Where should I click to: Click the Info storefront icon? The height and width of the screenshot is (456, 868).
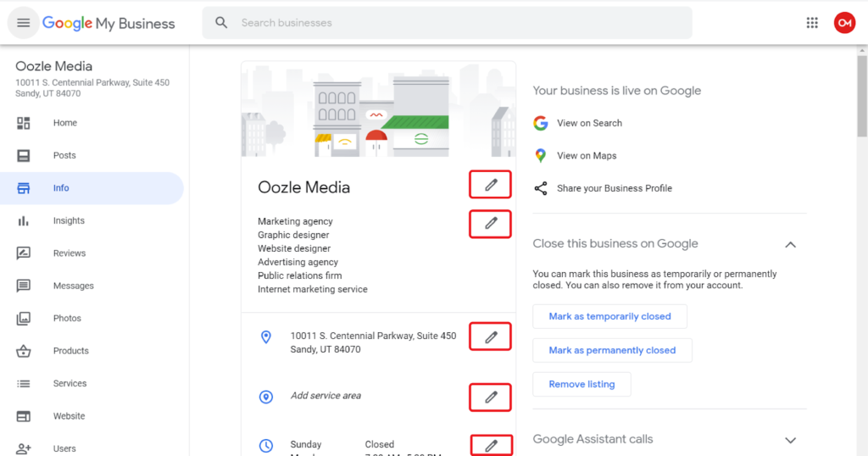click(x=23, y=188)
